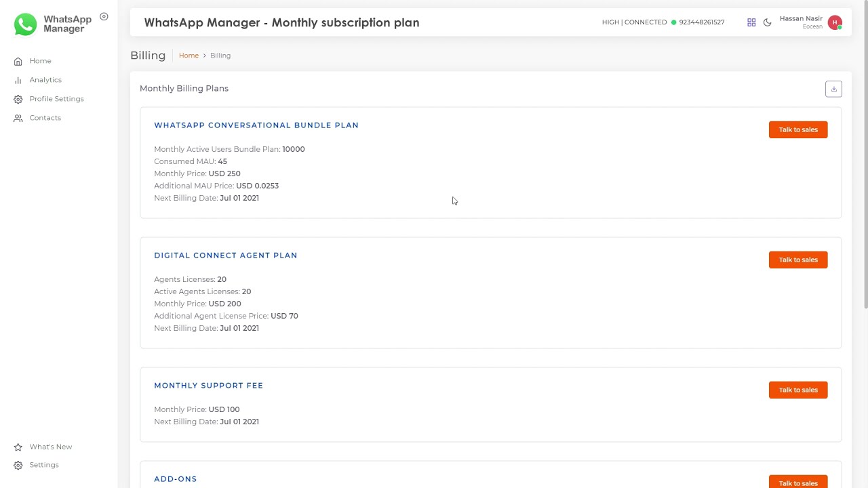Talk to sales for Digital Connect Agent Plan
The image size is (868, 488).
coord(798,260)
